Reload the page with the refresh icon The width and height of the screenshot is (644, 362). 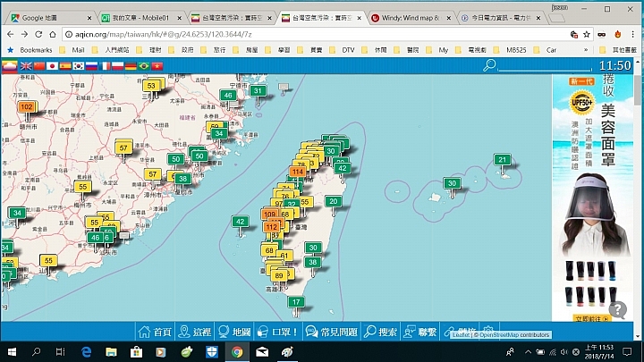coord(38,34)
